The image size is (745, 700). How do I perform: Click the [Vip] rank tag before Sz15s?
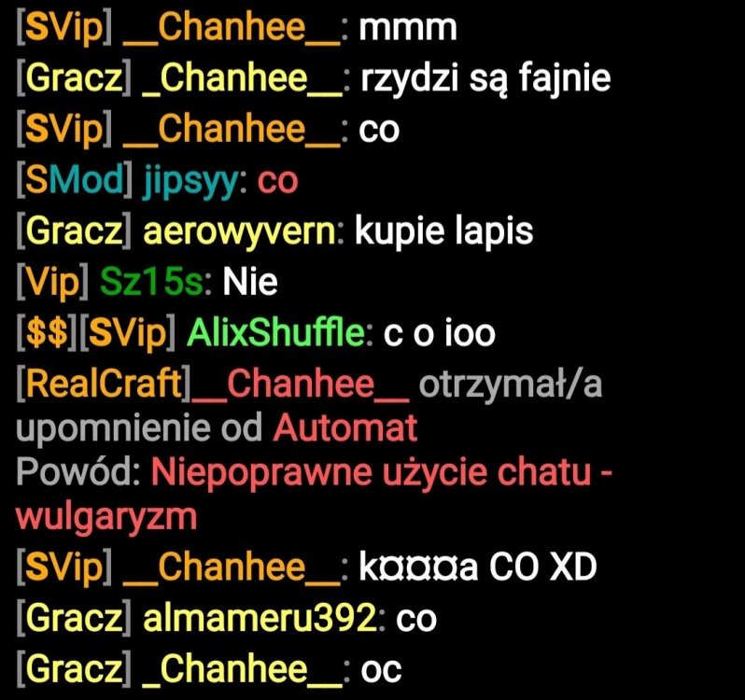pyautogui.click(x=52, y=283)
